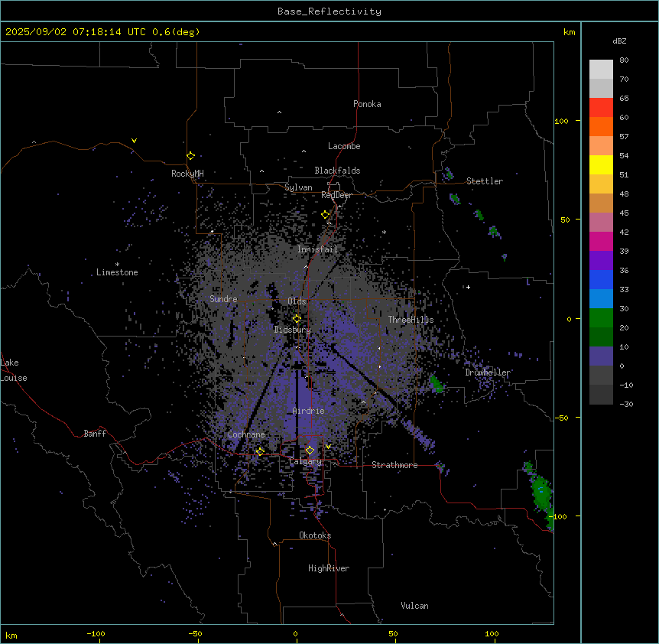The height and width of the screenshot is (644, 659).
Task: Click the Drumheller label
Action: [x=488, y=372]
